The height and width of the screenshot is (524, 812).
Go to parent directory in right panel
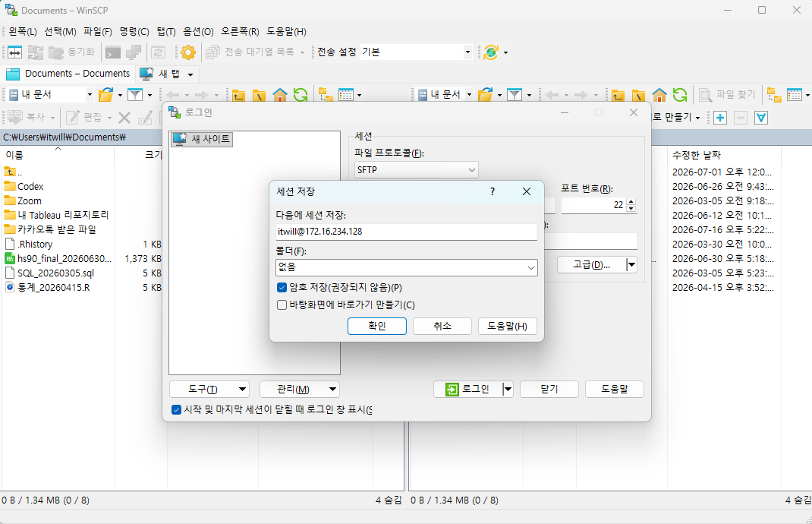tap(618, 95)
